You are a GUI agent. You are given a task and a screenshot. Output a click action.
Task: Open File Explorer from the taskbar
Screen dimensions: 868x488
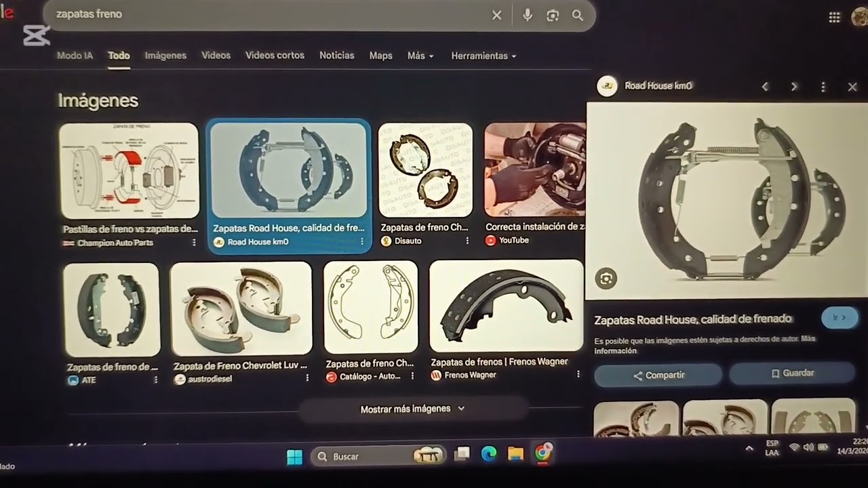(516, 453)
